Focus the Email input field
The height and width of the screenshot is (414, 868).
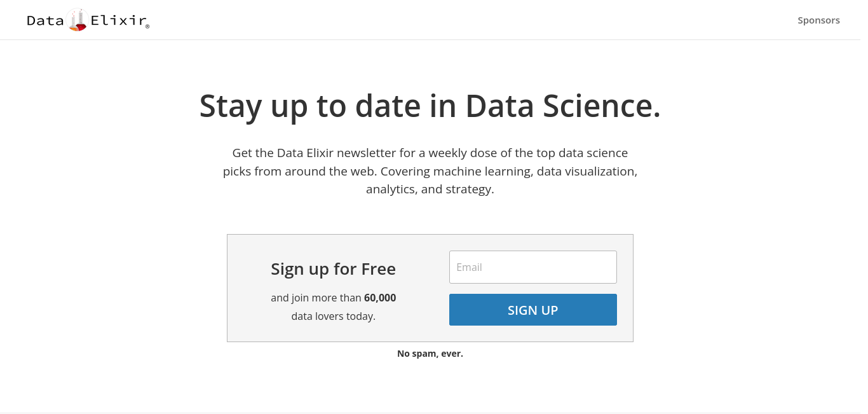click(x=533, y=267)
